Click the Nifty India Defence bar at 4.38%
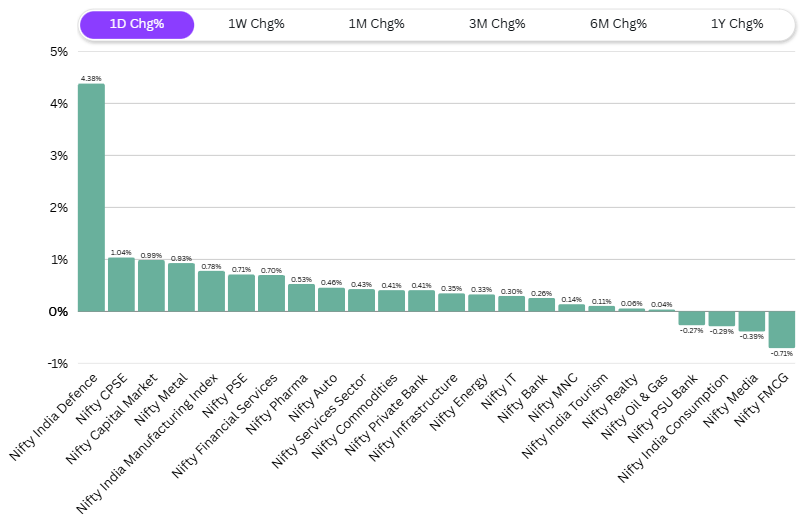 tap(91, 197)
